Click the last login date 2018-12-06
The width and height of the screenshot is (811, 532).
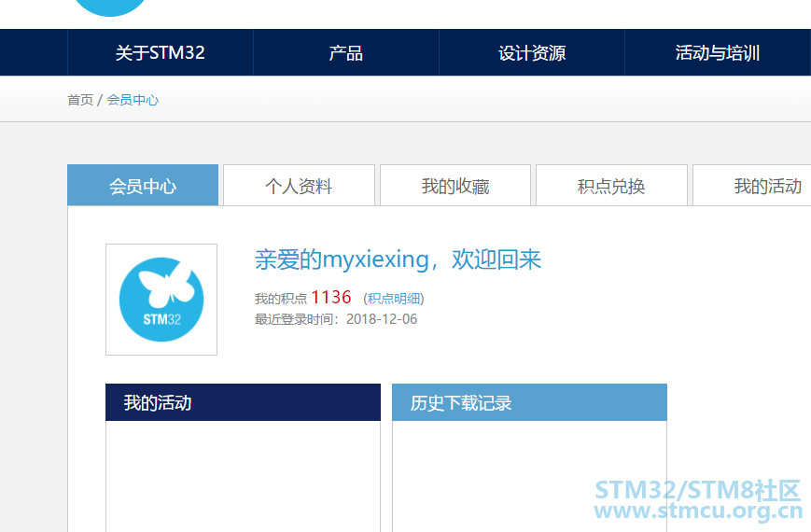382,319
